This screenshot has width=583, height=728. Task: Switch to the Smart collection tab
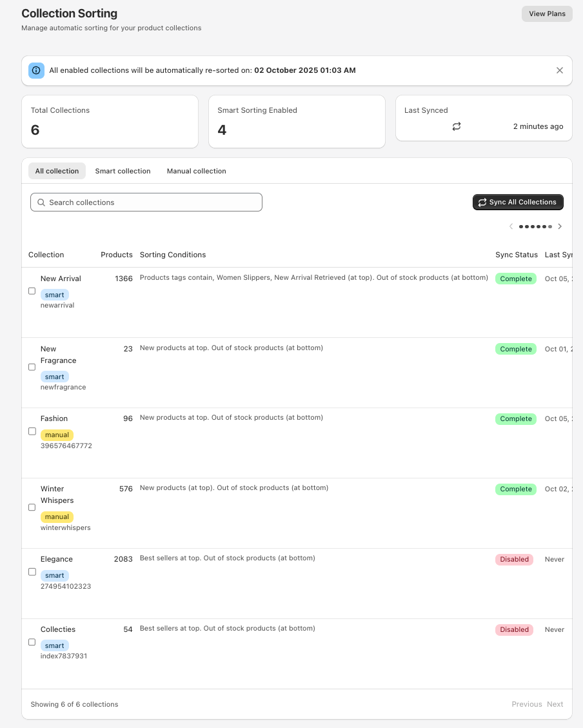pyautogui.click(x=123, y=171)
